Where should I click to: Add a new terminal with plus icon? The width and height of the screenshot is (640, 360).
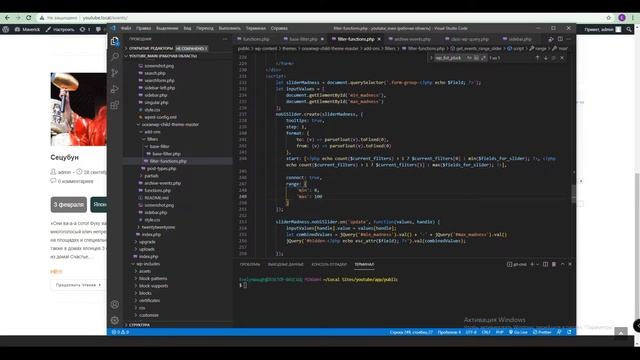[532, 264]
